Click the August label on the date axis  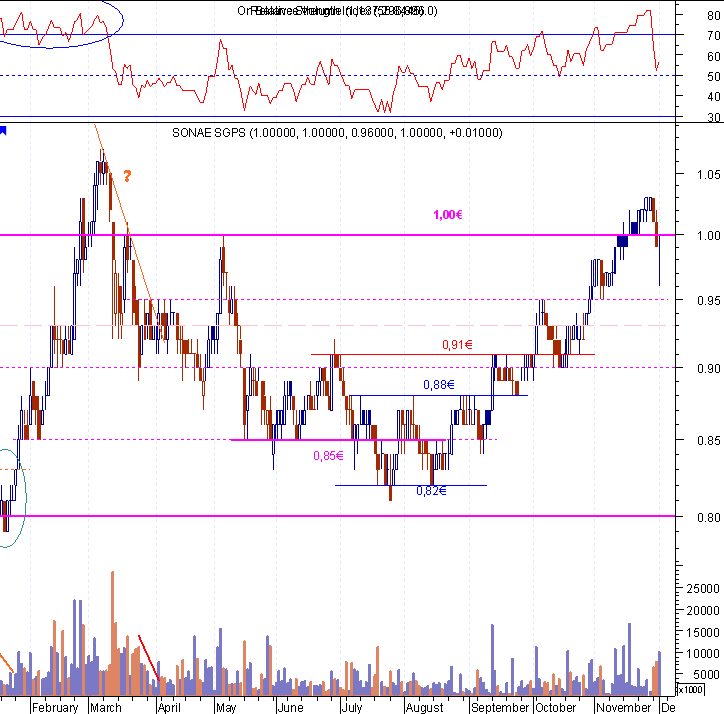tap(424, 708)
